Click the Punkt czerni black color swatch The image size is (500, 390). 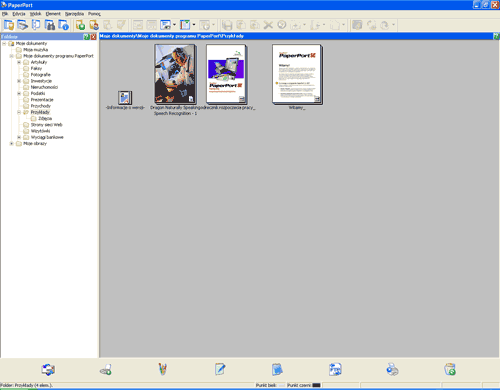click(x=316, y=385)
